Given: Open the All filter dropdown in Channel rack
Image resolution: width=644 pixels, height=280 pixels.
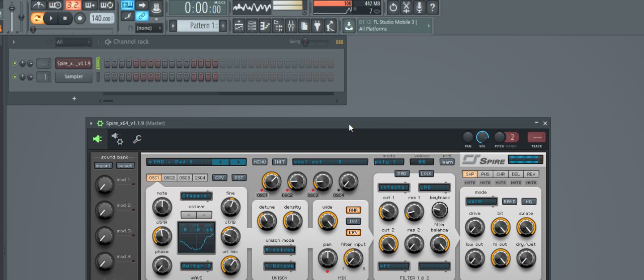Looking at the screenshot, I should [73, 42].
